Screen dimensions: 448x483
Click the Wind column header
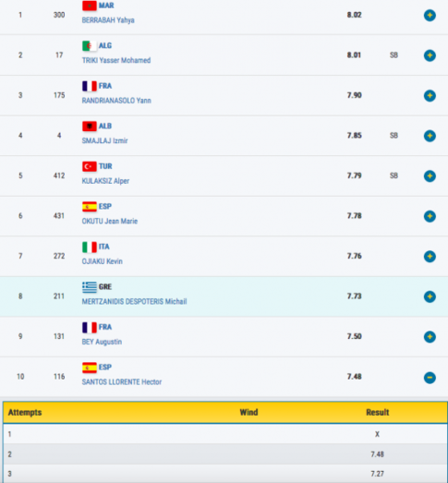click(248, 413)
